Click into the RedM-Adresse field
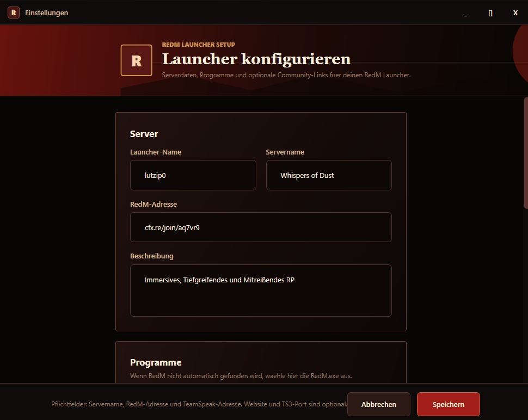This screenshot has height=420, width=528. pyautogui.click(x=261, y=227)
